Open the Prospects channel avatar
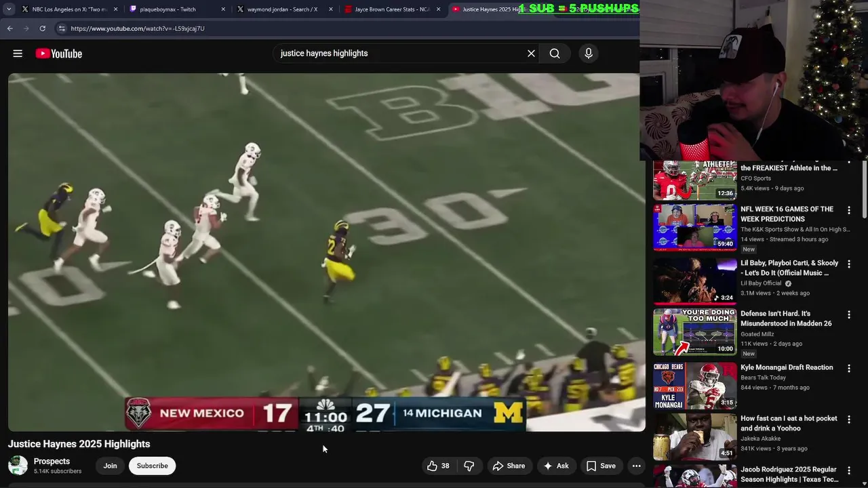 pyautogui.click(x=18, y=466)
